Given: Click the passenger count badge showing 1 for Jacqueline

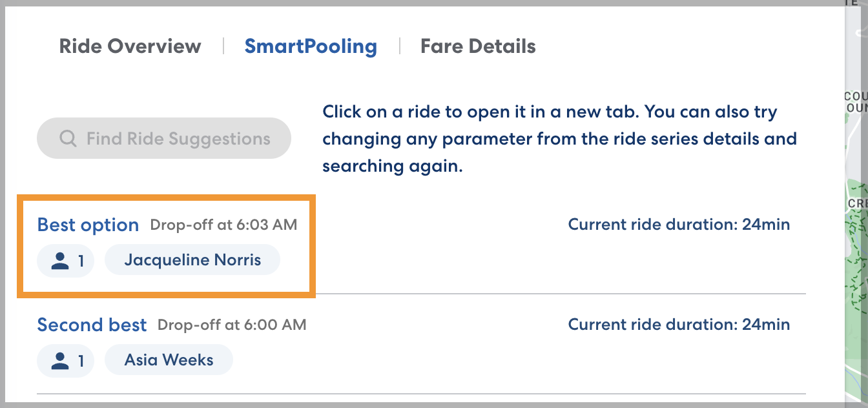Looking at the screenshot, I should (x=65, y=260).
